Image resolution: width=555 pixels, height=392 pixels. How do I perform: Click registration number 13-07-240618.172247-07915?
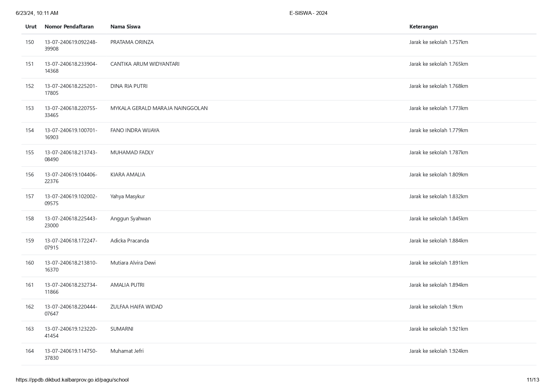click(71, 244)
